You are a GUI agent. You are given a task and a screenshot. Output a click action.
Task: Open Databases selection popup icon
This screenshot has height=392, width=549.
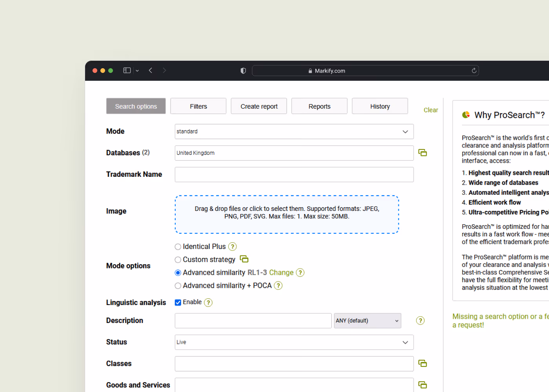(422, 152)
